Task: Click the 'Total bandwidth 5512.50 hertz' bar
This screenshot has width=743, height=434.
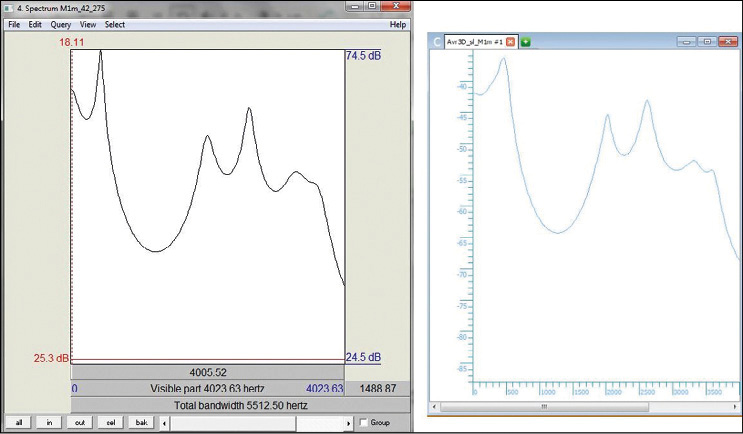Action: tap(240, 405)
